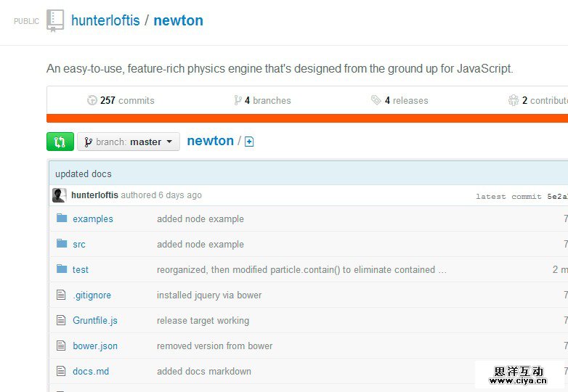Image resolution: width=568 pixels, height=392 pixels.
Task: Click the repository description text
Action: coord(280,69)
